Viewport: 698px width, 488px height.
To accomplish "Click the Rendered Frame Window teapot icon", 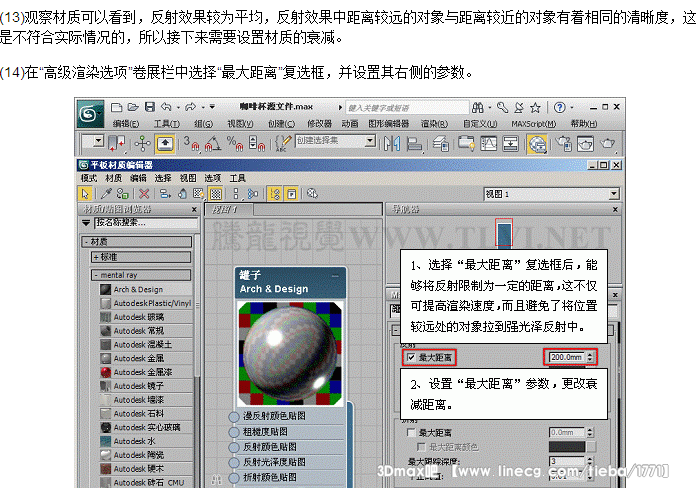I will [x=585, y=143].
